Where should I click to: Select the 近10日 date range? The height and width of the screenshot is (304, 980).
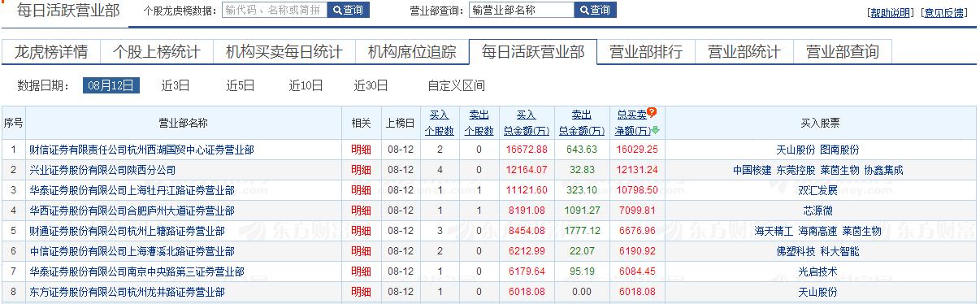pos(306,85)
